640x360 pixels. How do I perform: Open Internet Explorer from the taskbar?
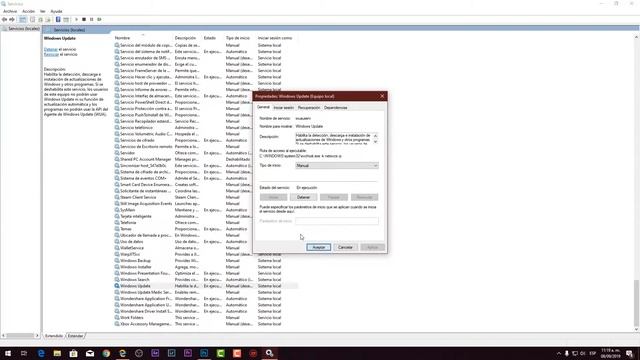point(122,353)
